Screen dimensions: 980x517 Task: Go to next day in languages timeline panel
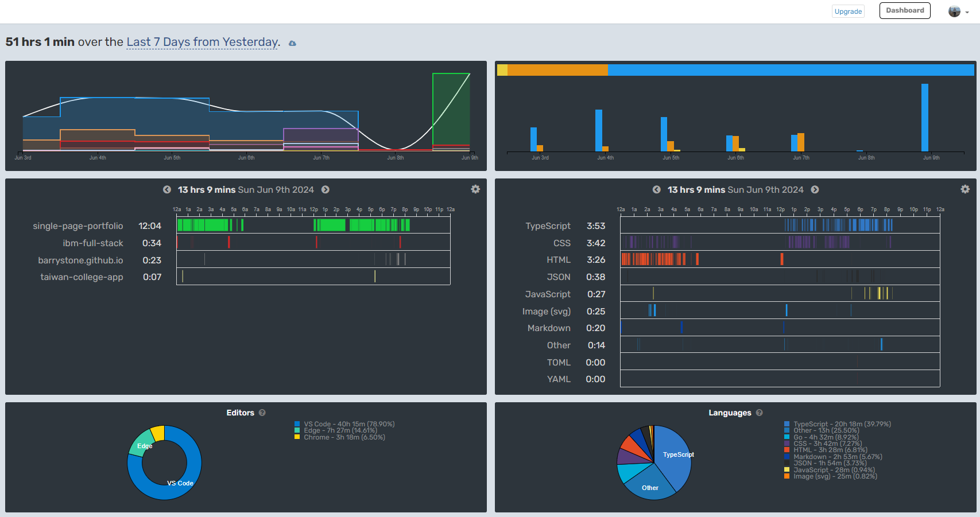pyautogui.click(x=815, y=190)
